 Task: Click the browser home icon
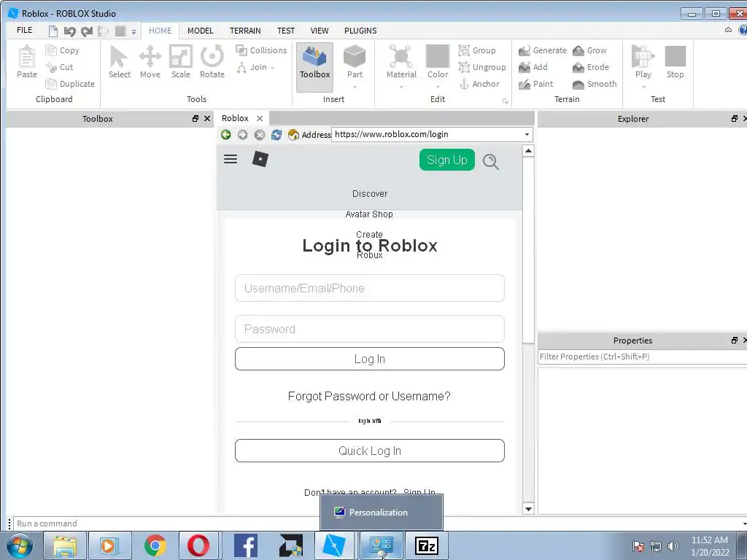click(x=293, y=135)
